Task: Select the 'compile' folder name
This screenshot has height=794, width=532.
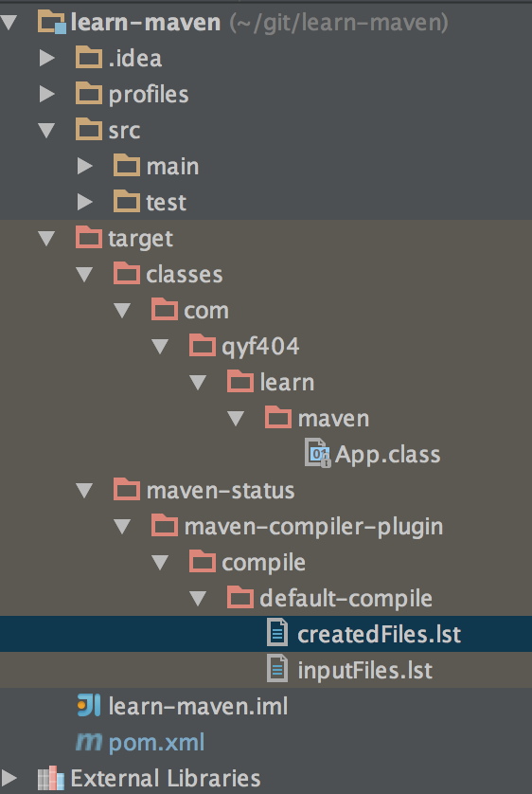Action: click(263, 564)
